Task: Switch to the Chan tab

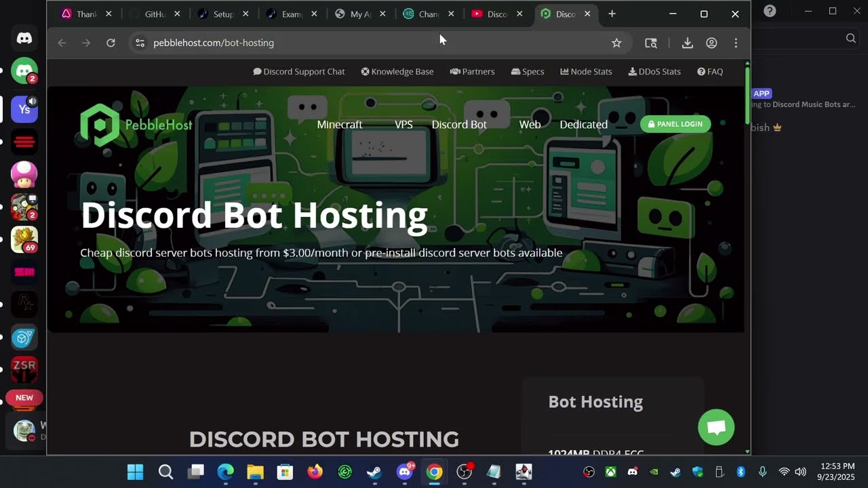Action: coord(429,14)
